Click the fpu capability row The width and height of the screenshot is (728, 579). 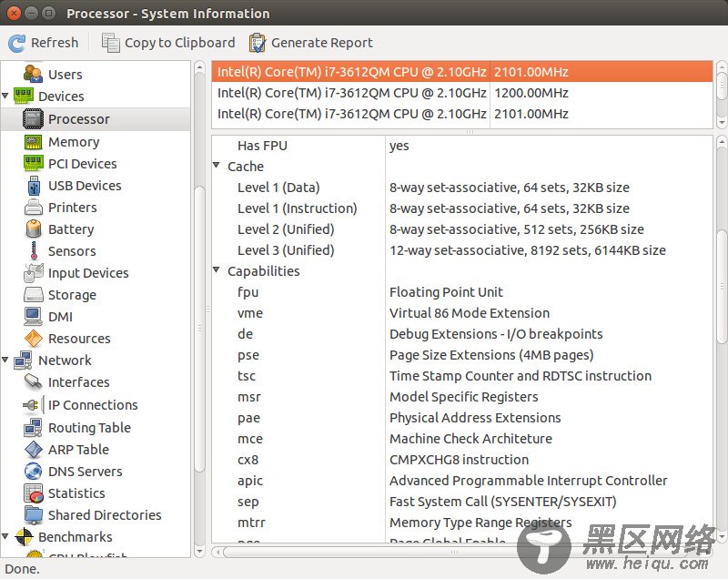click(x=462, y=292)
